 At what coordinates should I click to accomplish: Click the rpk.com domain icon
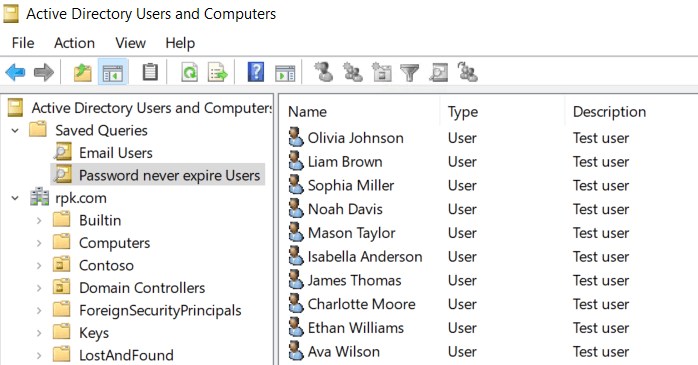(x=40, y=197)
